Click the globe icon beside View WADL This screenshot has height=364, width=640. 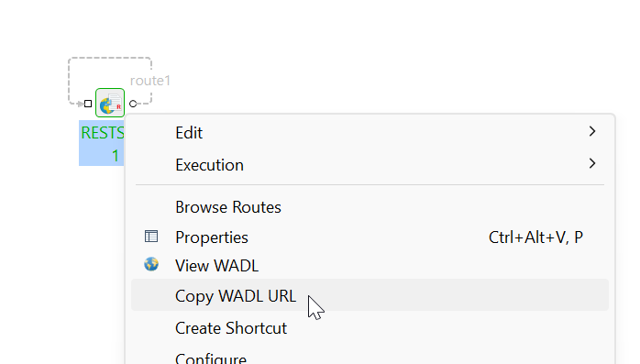click(151, 264)
